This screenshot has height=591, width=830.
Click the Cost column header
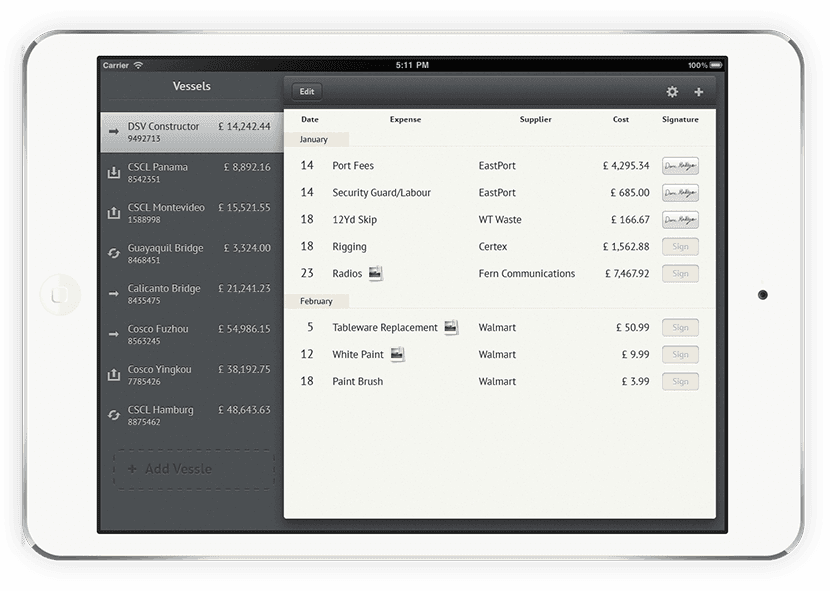(621, 120)
